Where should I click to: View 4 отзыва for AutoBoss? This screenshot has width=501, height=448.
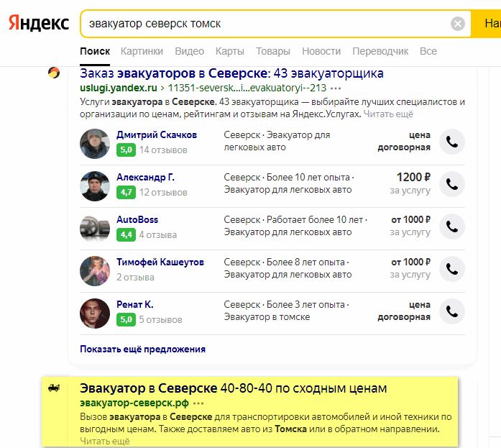[x=158, y=235]
